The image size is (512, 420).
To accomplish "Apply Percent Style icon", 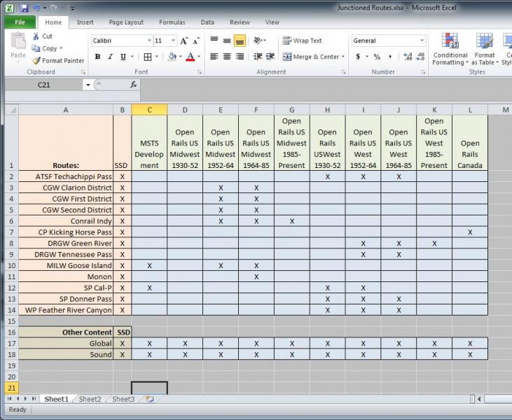I will tap(377, 57).
